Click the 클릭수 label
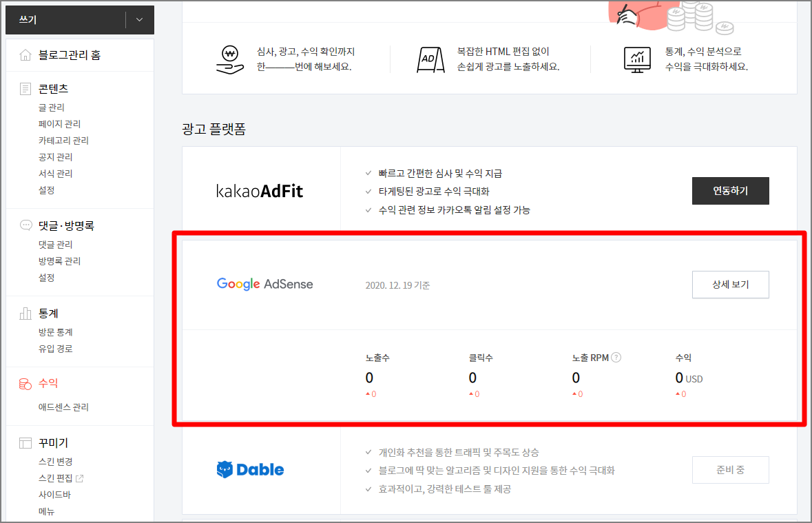Viewport: 812px width, 523px height. point(481,358)
